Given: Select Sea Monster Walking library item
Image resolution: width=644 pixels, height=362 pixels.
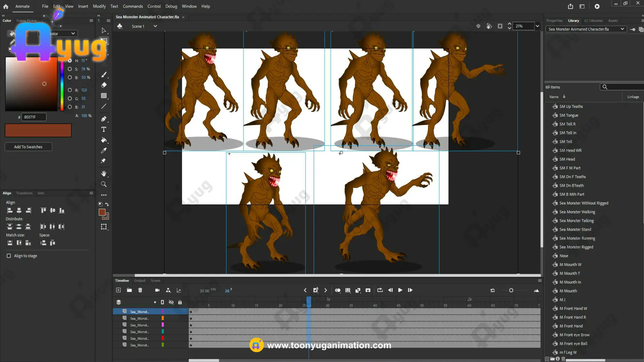Looking at the screenshot, I should 577,212.
